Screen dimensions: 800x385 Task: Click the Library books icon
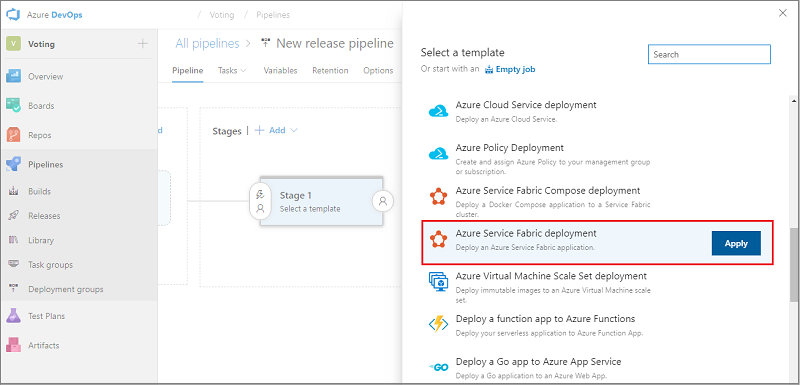tap(13, 240)
